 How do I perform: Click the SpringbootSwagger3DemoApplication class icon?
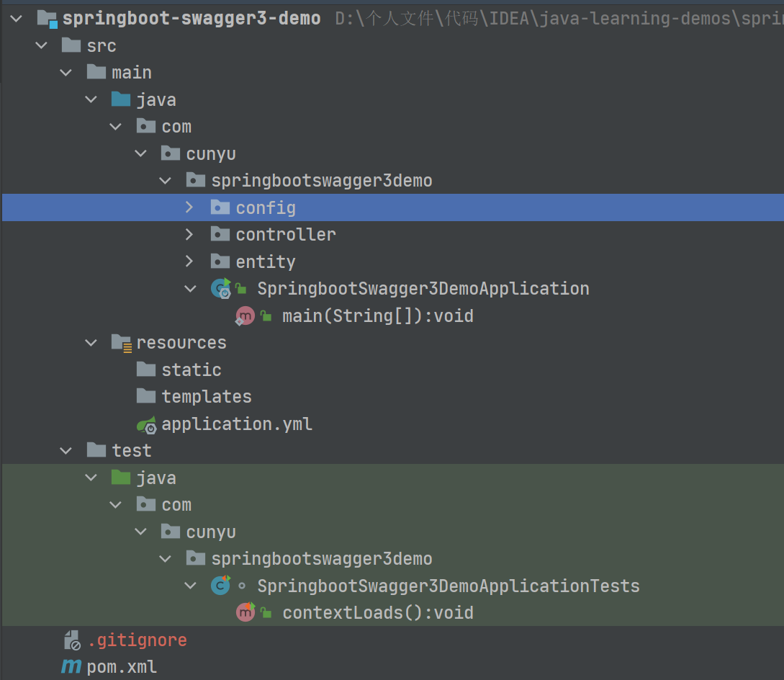tap(221, 288)
